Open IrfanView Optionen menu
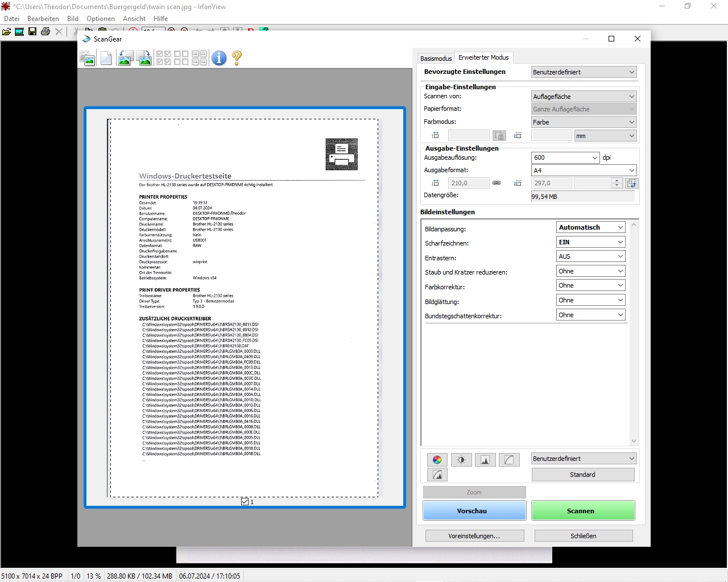 pos(101,19)
